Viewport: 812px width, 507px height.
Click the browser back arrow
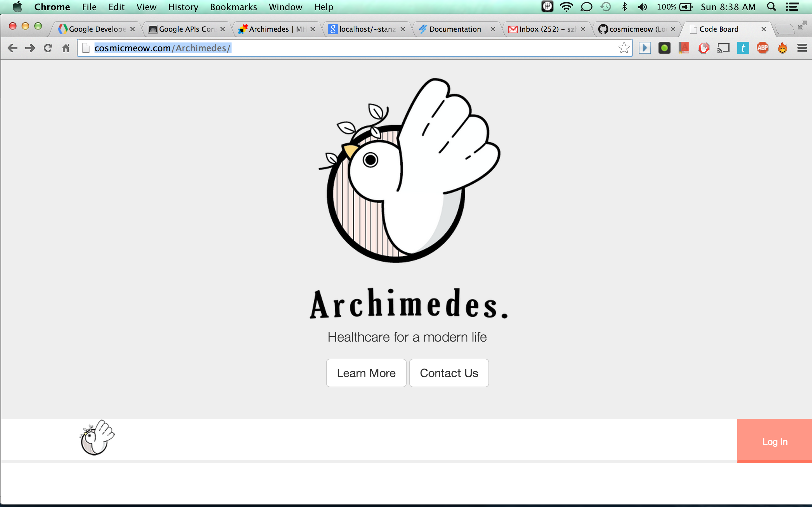(x=12, y=48)
